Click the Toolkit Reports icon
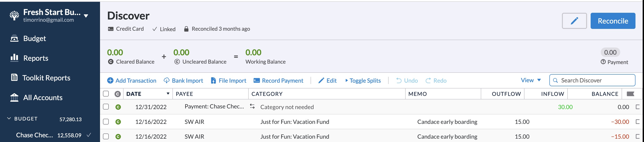This screenshot has width=644, height=142. (x=14, y=77)
